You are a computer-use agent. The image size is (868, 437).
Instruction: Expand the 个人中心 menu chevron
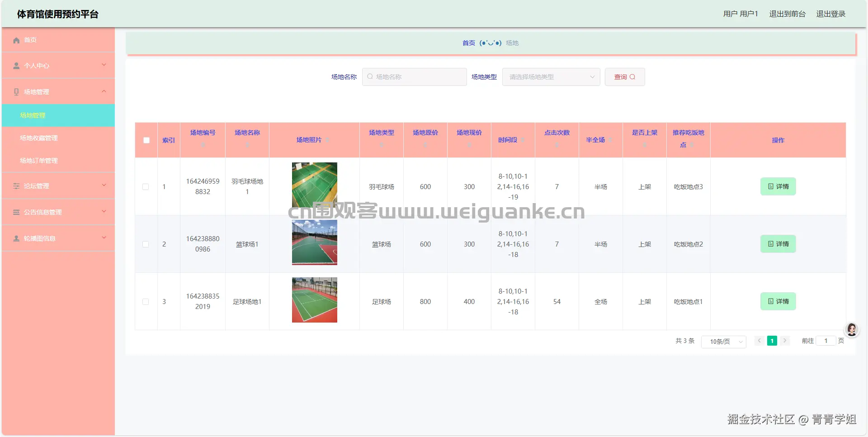[x=104, y=65]
